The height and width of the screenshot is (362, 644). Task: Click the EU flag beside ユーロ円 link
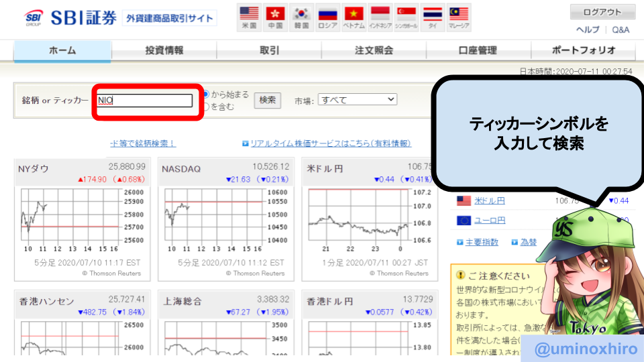(x=464, y=221)
